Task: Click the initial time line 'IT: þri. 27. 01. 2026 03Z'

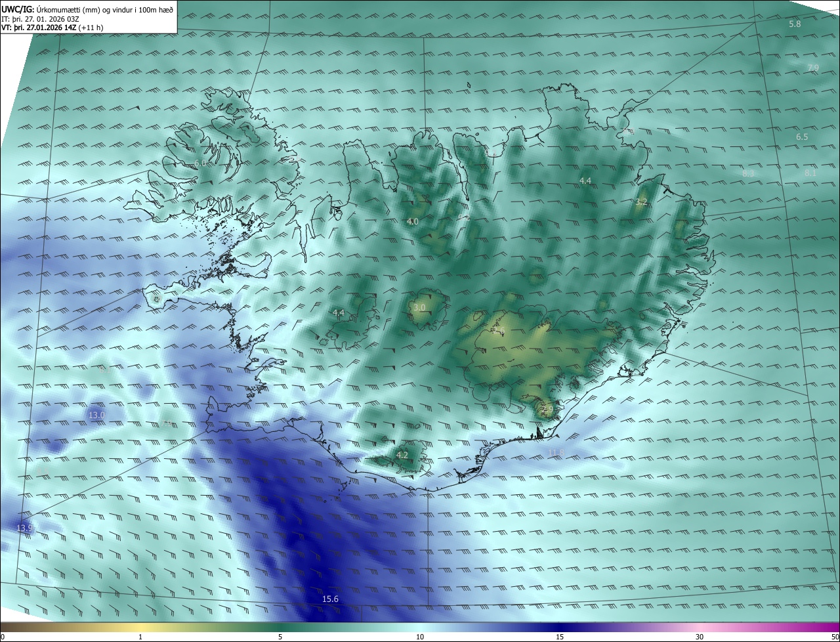Action: click(x=40, y=19)
